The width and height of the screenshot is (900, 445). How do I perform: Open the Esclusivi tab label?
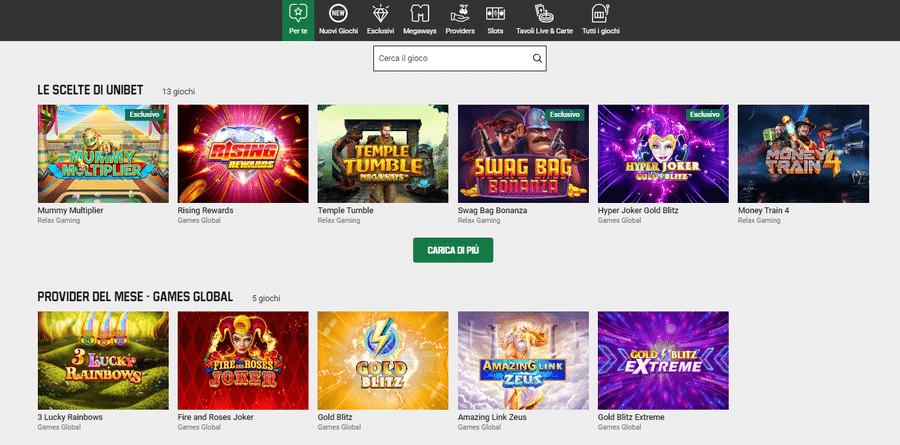click(x=381, y=31)
